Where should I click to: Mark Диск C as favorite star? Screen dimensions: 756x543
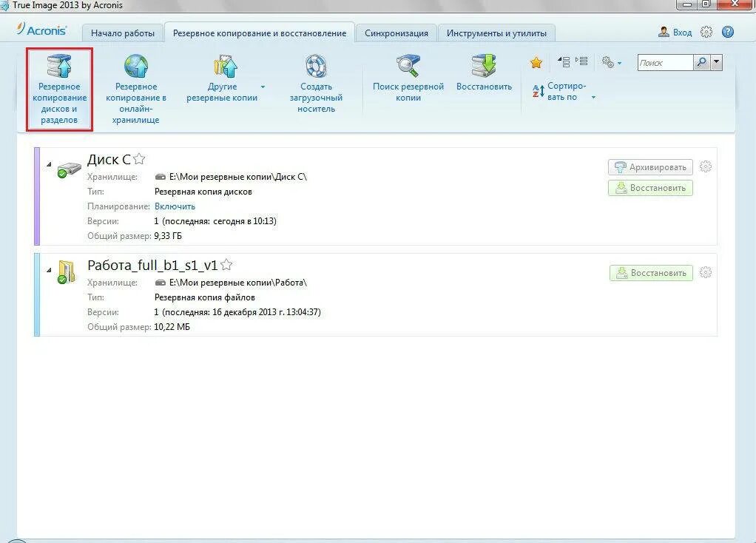[x=139, y=158]
